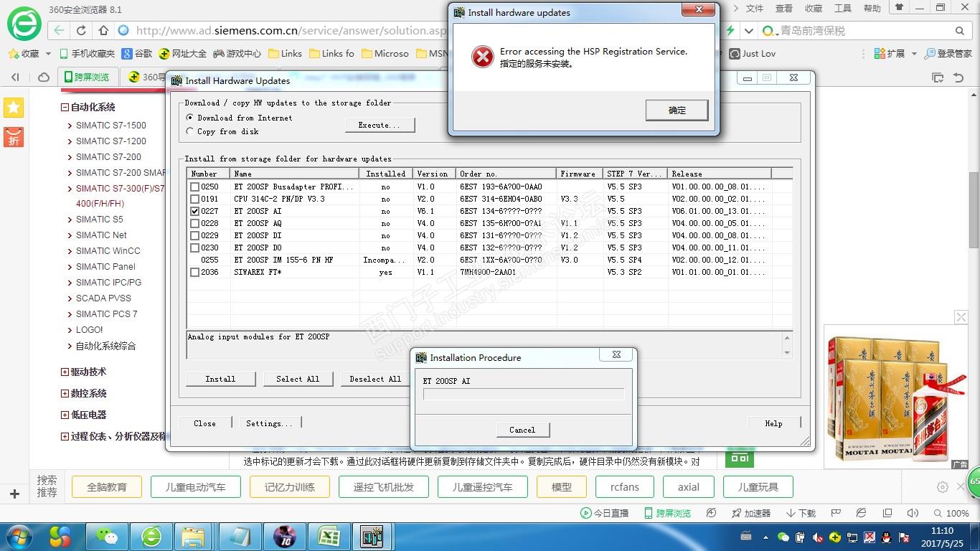Click the ET 200SP AI progress bar
Viewport: 980px width, 551px height.
(524, 394)
